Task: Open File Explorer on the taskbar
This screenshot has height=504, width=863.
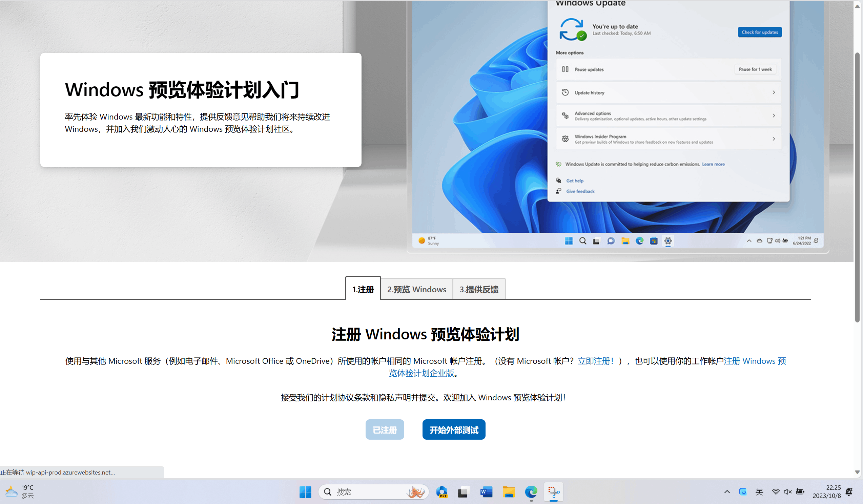Action: (509, 492)
